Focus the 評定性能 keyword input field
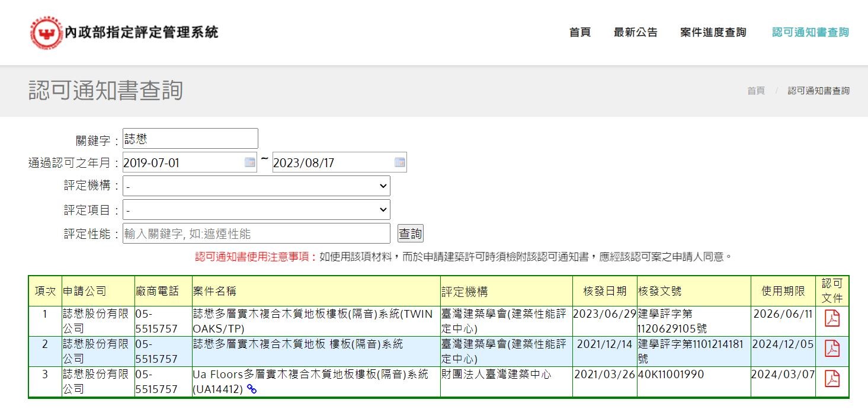Image resolution: width=868 pixels, height=409 pixels. [256, 234]
